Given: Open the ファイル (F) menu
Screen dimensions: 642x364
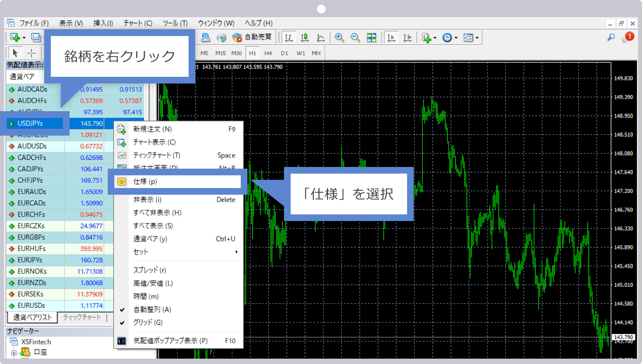Looking at the screenshot, I should (x=34, y=23).
